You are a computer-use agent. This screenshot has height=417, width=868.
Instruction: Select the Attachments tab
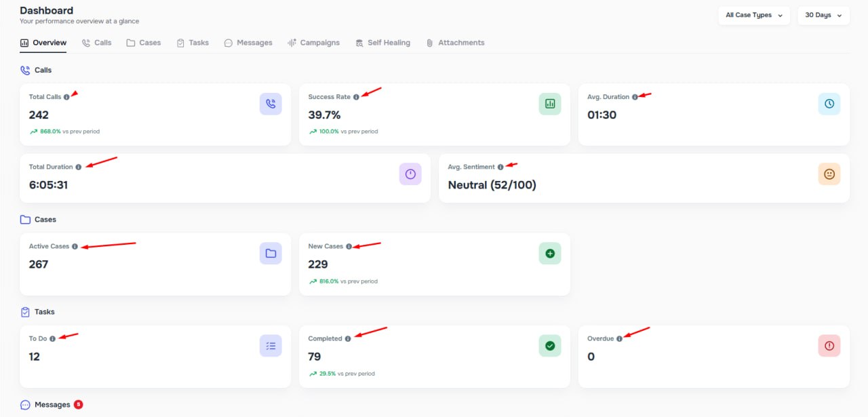(x=455, y=43)
